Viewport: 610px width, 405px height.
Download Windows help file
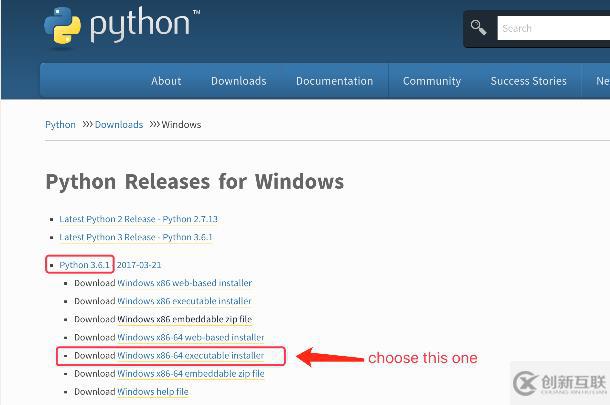coord(152,391)
